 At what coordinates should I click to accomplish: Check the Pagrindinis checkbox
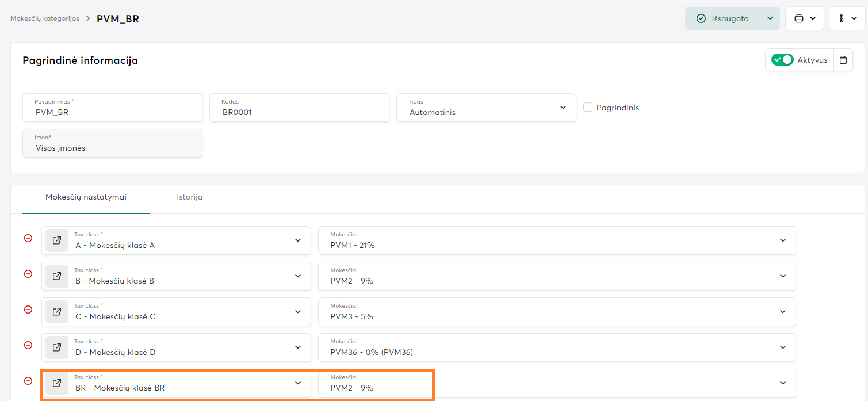(x=588, y=107)
